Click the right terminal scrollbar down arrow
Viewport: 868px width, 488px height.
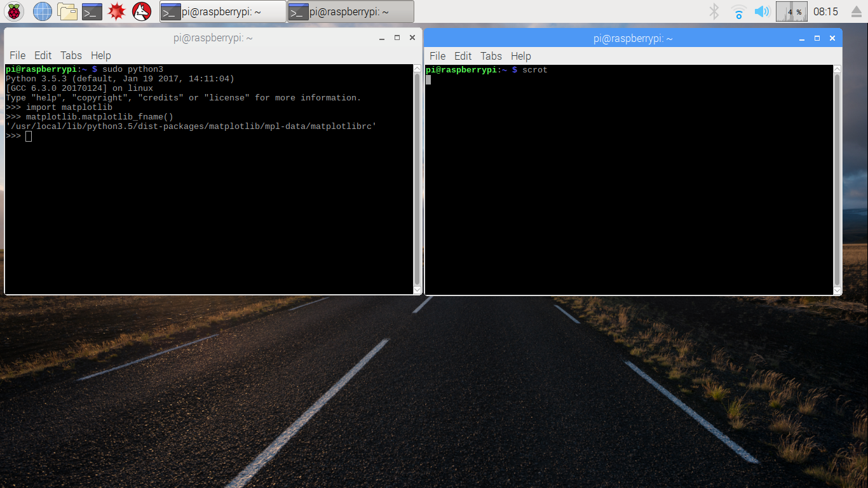point(837,290)
